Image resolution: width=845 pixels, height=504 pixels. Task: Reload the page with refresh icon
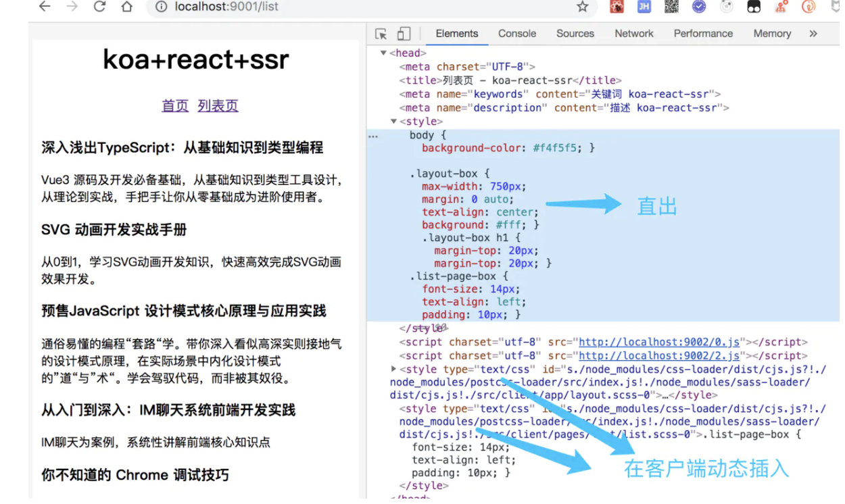coord(99,7)
